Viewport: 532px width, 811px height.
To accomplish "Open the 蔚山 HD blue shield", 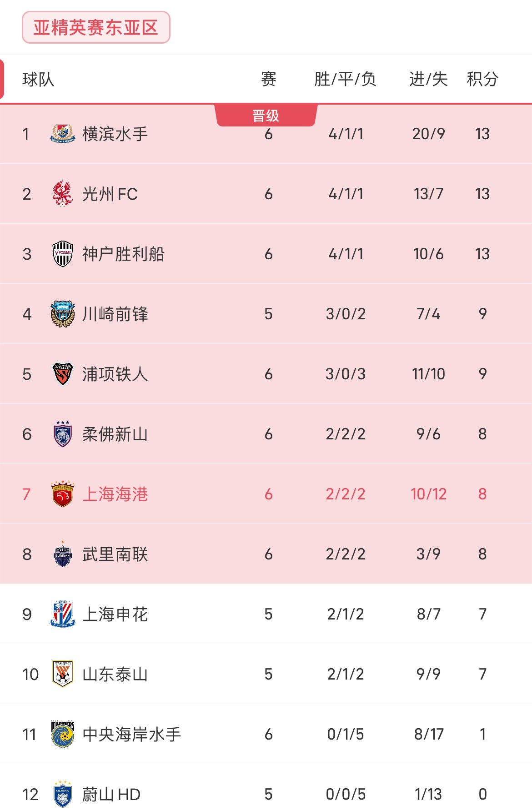I will coord(63,794).
